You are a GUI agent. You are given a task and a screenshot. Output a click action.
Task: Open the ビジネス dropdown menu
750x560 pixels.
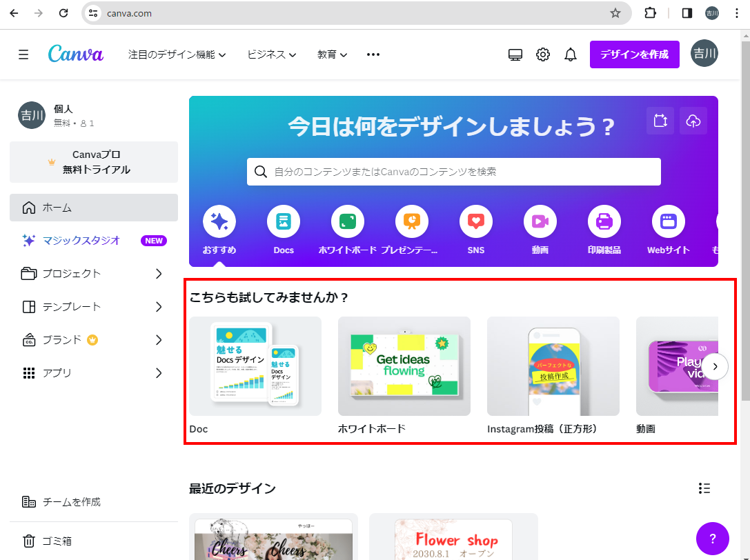pos(272,54)
